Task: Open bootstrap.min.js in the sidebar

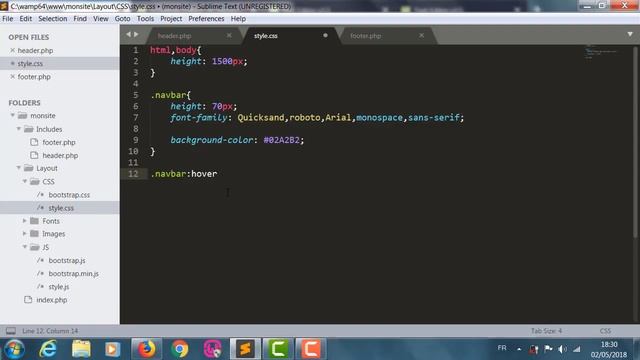Action: pos(73,274)
